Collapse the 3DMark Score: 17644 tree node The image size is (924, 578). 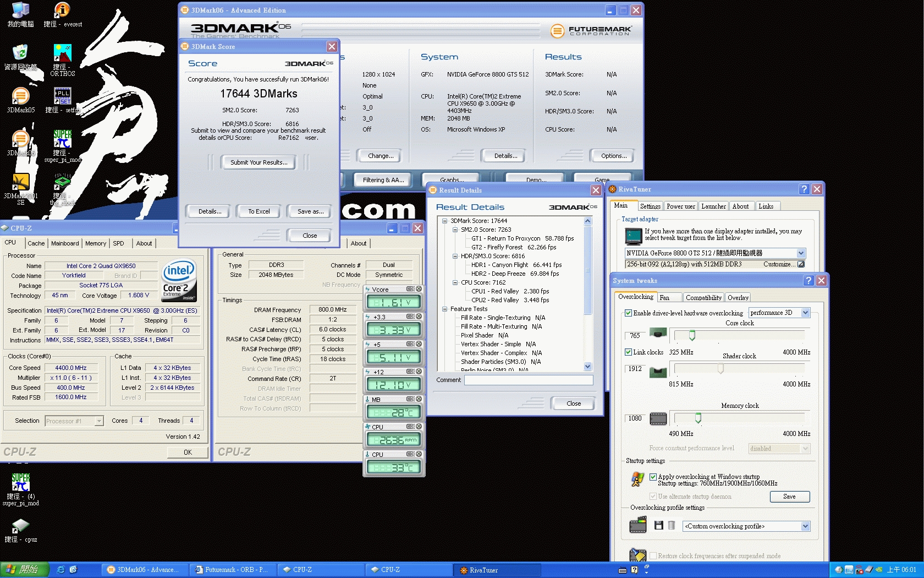tap(444, 221)
